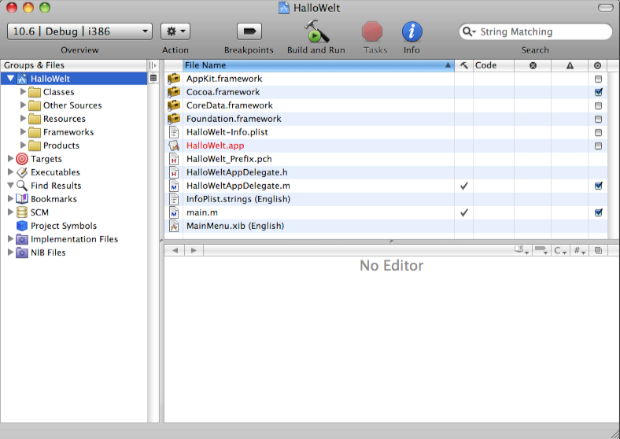
Task: Expand the Products folder
Action: [23, 145]
